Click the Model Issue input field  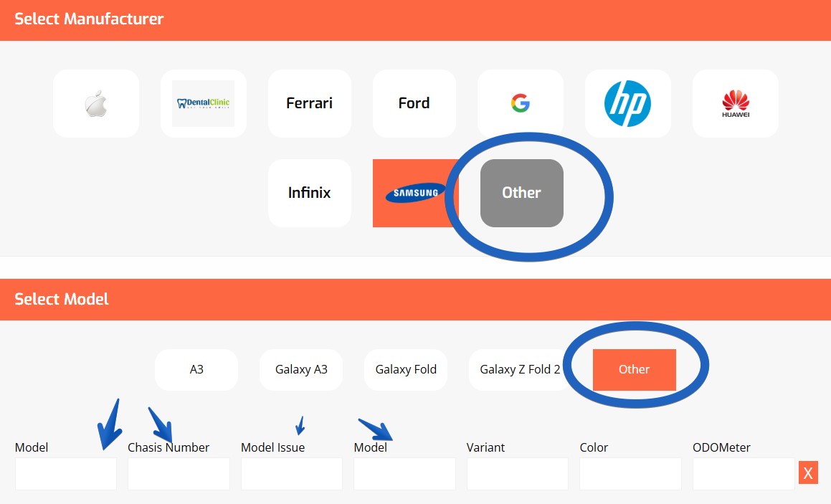coord(292,474)
